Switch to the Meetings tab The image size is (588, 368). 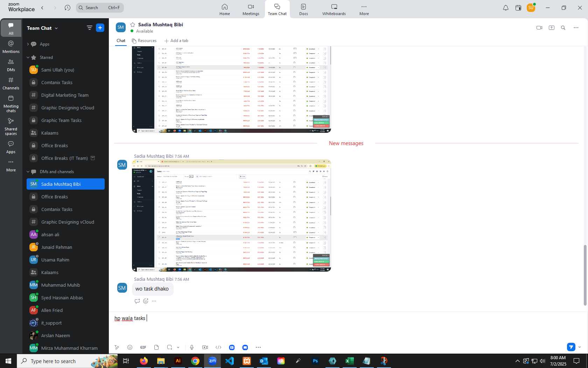point(251,9)
